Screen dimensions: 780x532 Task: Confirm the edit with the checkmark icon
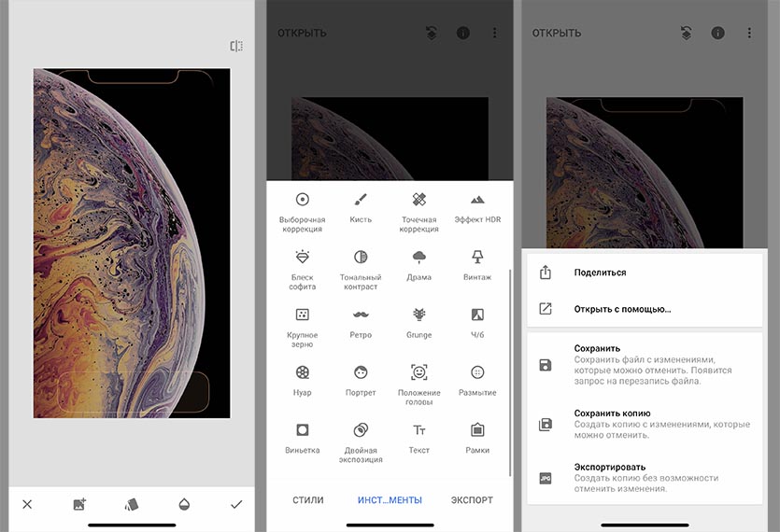point(236,504)
